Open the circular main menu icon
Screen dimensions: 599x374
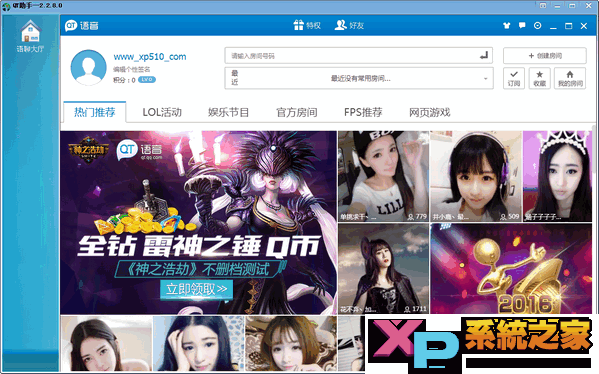click(x=537, y=26)
